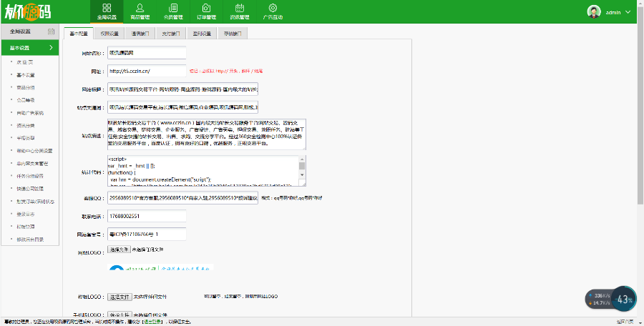Switch to the 权限设置 tab
This screenshot has height=326, width=644.
tap(108, 33)
